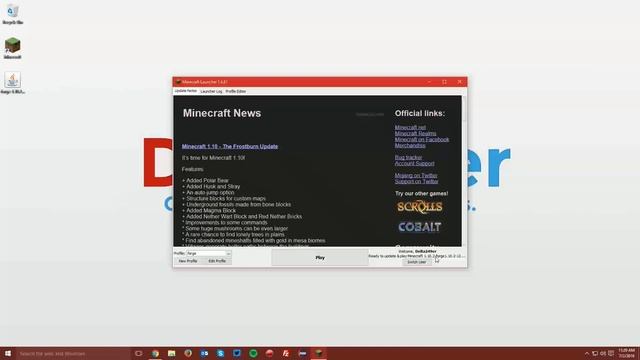Open the red round app icon in taskbar
This screenshot has height=360, width=640.
269,353
